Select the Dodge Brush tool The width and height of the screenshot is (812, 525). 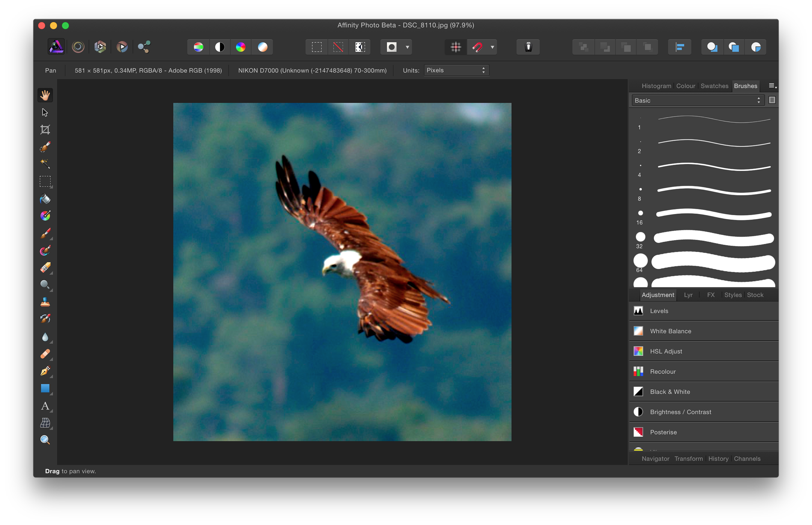(x=45, y=285)
